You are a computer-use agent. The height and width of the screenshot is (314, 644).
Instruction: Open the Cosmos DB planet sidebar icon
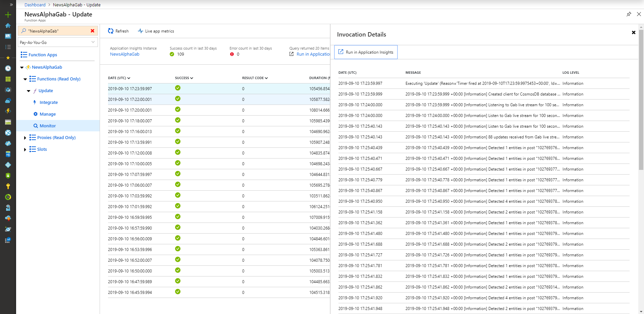coord(8,229)
